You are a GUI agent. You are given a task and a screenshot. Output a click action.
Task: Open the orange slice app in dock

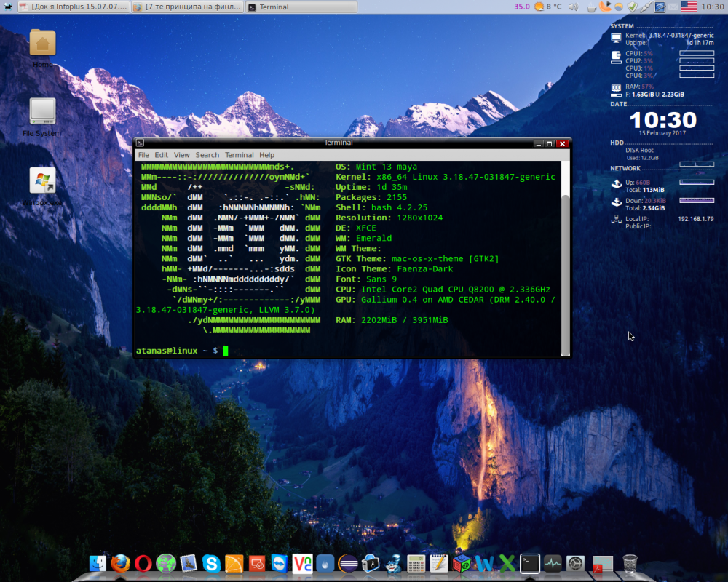(x=234, y=563)
